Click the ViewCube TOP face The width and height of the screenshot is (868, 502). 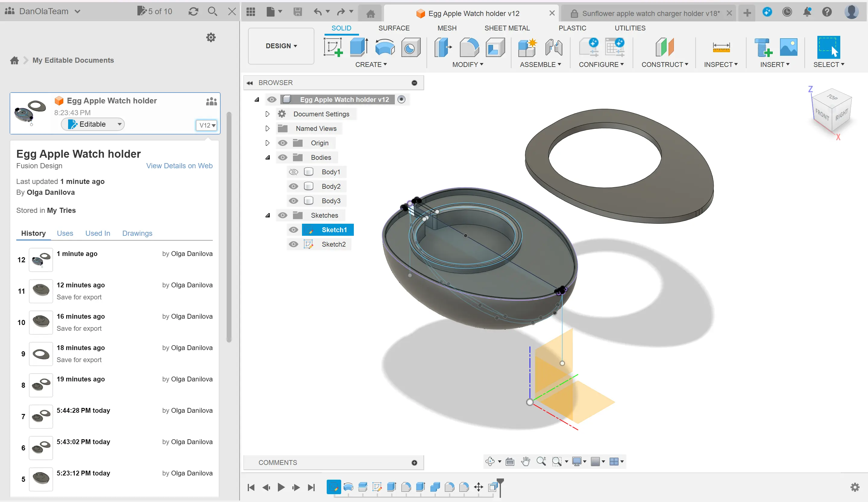(x=832, y=97)
